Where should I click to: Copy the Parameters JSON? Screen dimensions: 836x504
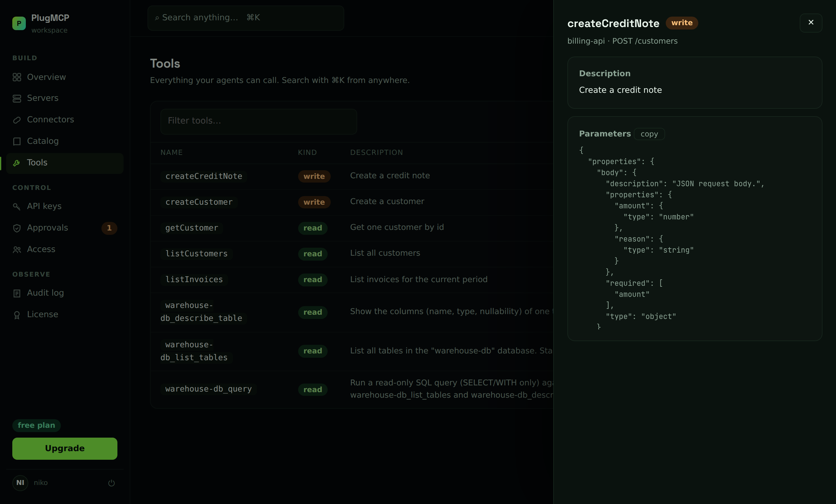pyautogui.click(x=649, y=134)
